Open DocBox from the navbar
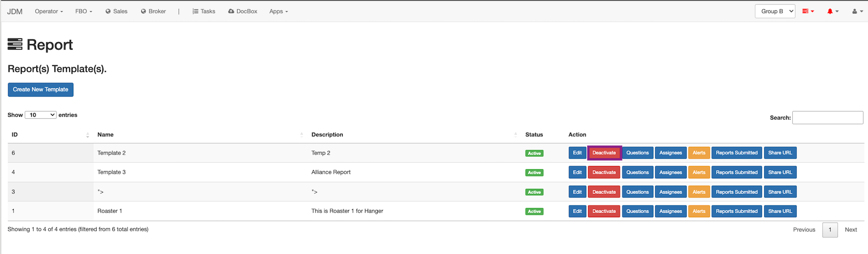This screenshot has height=254, width=868. (243, 11)
